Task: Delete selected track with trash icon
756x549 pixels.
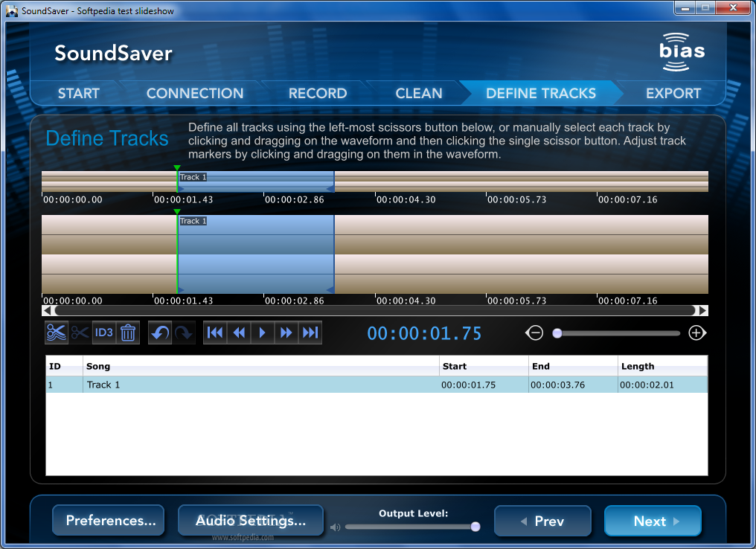Action: point(128,333)
